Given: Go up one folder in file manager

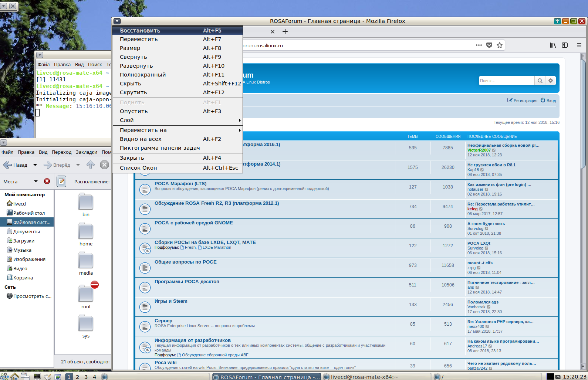Looking at the screenshot, I should [91, 165].
